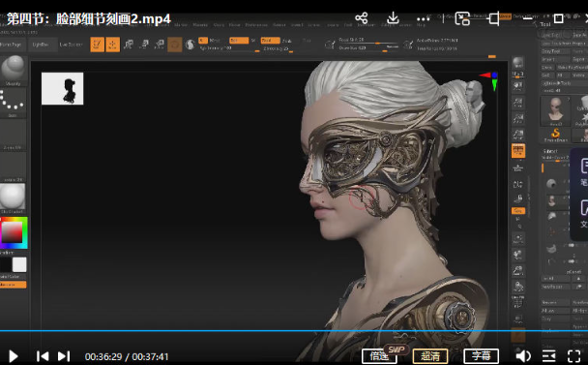Screen dimensions: 588x365
Task: Adjust the Rgb Intensity slider
Action: pyautogui.click(x=229, y=48)
